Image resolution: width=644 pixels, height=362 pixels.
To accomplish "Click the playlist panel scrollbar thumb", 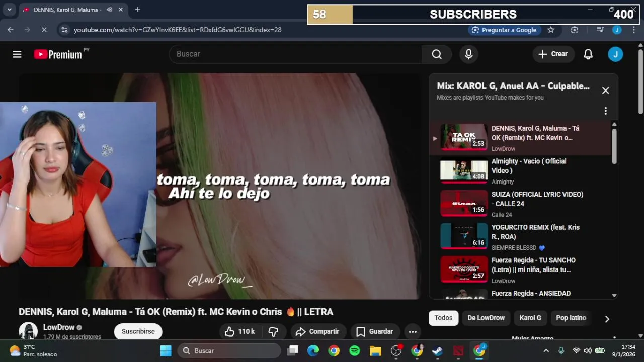I will click(x=614, y=146).
